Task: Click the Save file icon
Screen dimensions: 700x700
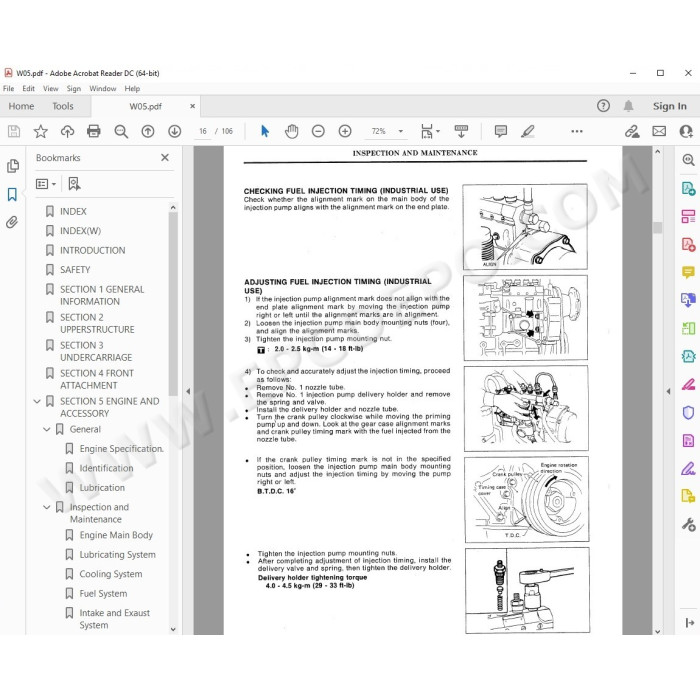Action: [14, 131]
